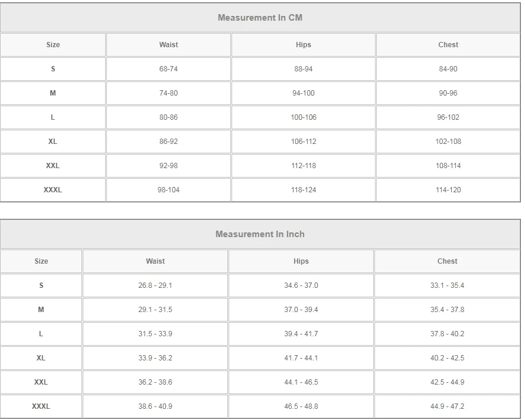This screenshot has width=525, height=420.
Task: Select the Hips header in the inch table
Action: pos(301,261)
